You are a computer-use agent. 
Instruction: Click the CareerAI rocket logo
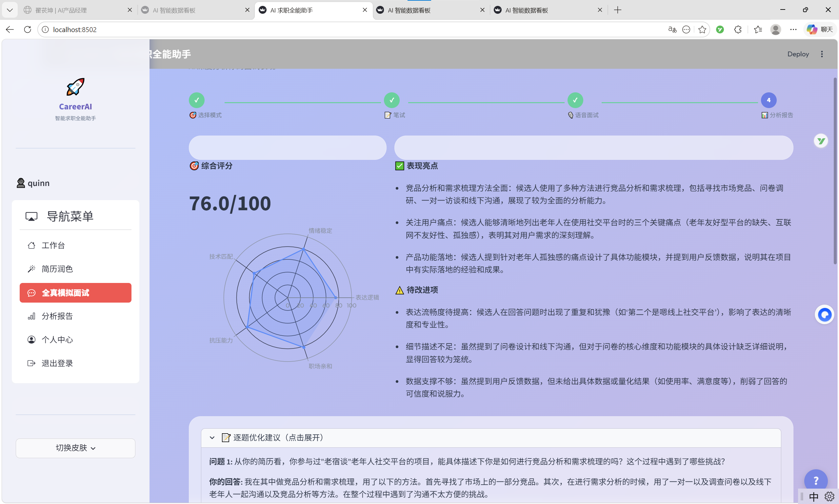pyautogui.click(x=75, y=87)
